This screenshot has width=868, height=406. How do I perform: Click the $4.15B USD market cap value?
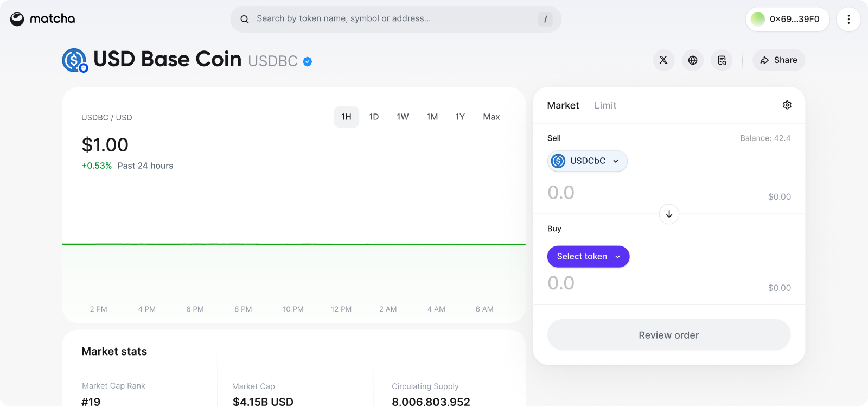[x=263, y=402]
